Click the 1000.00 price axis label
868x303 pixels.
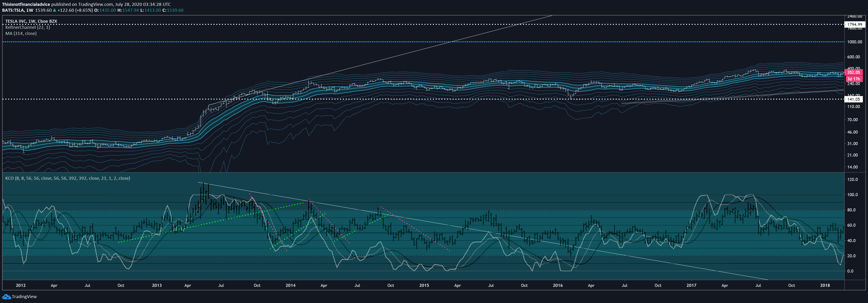(x=855, y=42)
